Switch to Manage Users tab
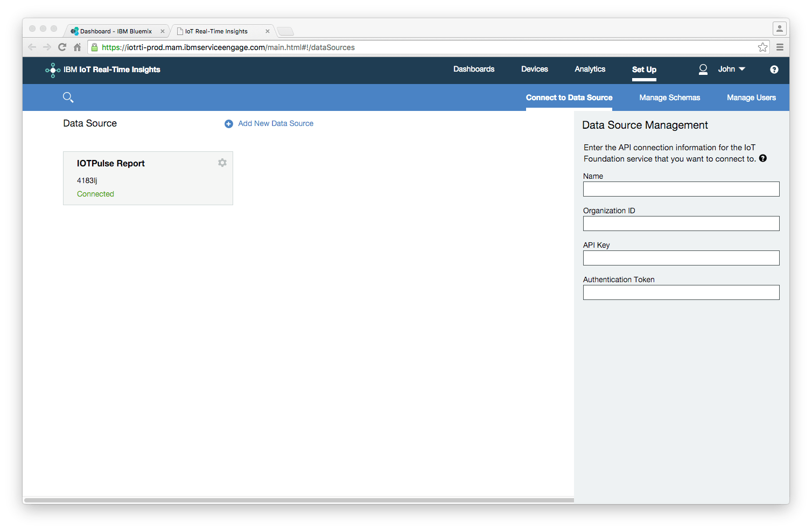812x531 pixels. tap(752, 98)
